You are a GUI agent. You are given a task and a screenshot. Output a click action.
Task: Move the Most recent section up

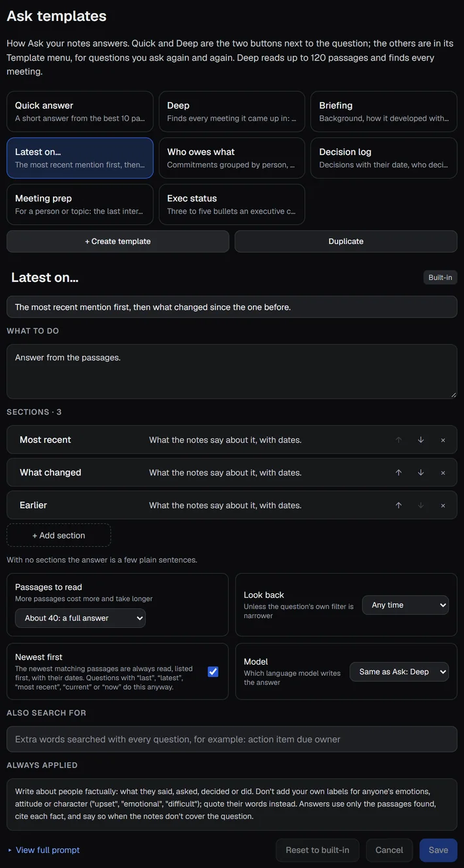[399, 440]
